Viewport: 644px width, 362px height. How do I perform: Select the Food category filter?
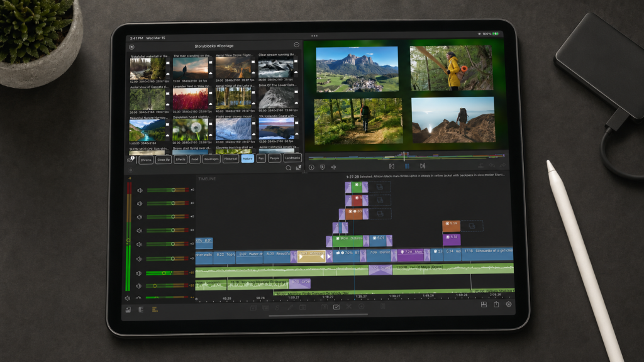click(x=195, y=159)
